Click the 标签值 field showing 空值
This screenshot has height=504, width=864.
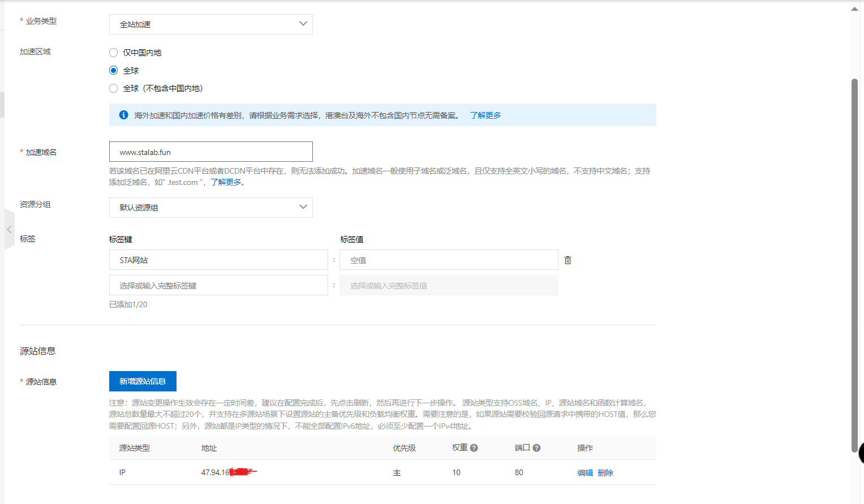(448, 260)
